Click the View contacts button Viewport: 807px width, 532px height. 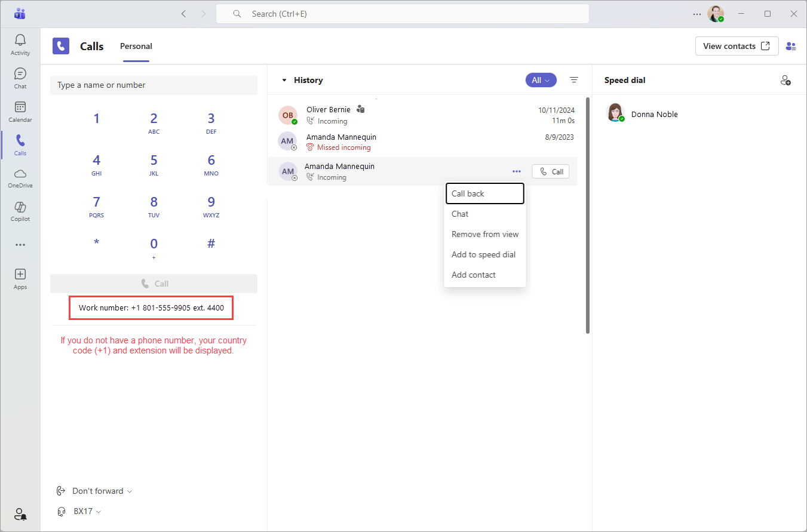(737, 46)
